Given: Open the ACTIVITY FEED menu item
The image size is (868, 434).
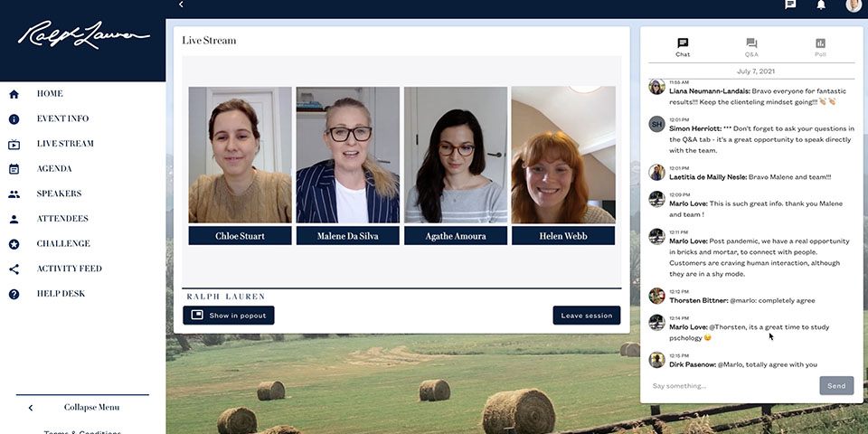Looking at the screenshot, I should click(x=70, y=269).
